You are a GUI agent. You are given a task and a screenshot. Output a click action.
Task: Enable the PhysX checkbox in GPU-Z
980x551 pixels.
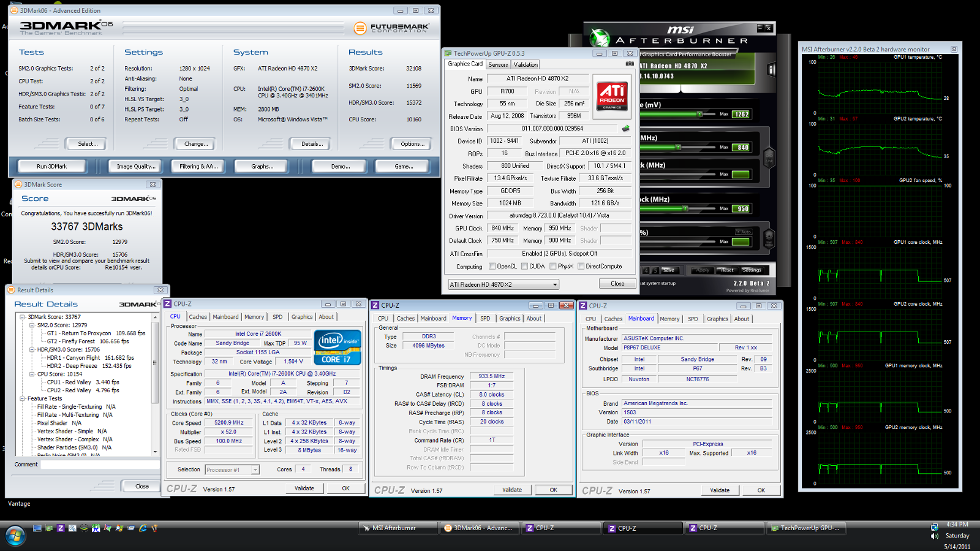553,266
